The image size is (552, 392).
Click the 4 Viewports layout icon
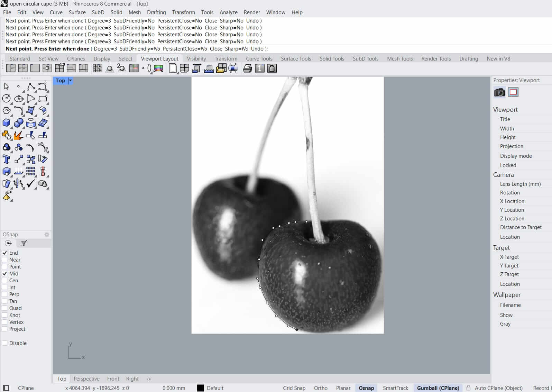(23, 68)
